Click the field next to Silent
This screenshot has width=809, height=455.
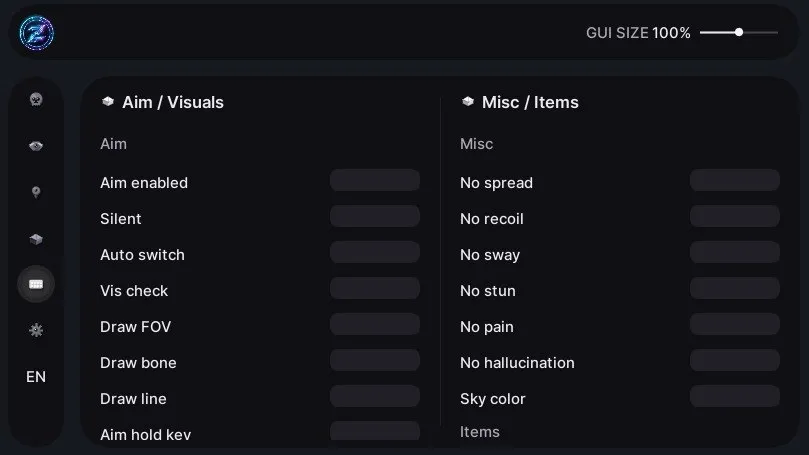[x=375, y=217]
